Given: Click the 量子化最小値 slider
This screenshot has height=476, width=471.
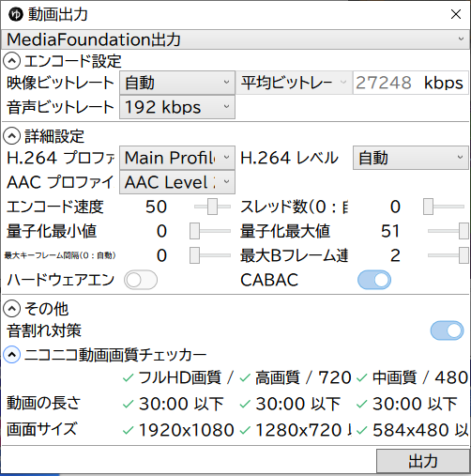Looking at the screenshot, I should (x=210, y=231).
